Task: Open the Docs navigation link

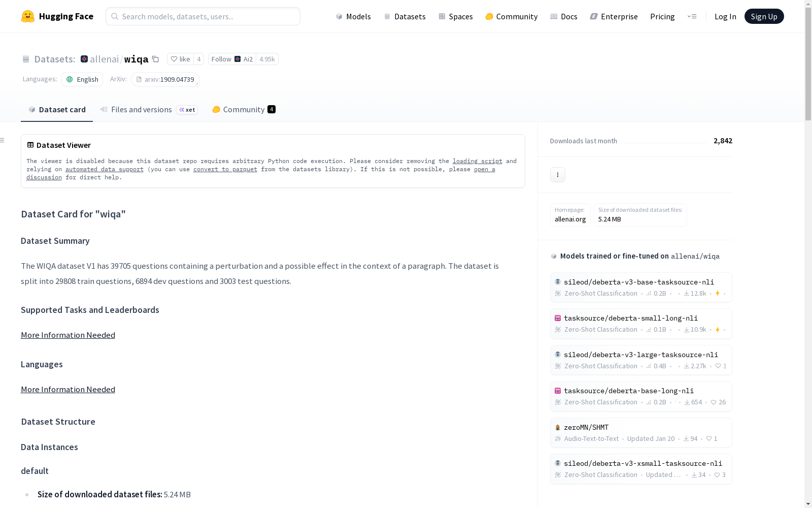Action: (x=563, y=16)
